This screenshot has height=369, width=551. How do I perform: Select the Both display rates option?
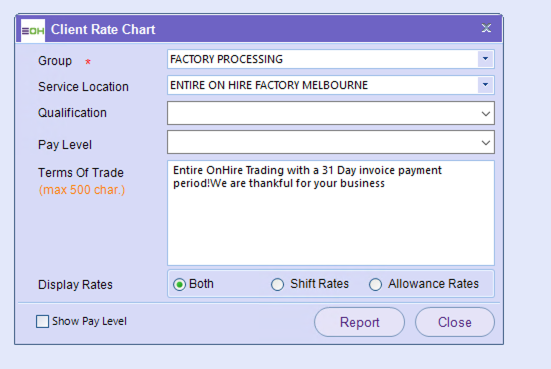(179, 284)
